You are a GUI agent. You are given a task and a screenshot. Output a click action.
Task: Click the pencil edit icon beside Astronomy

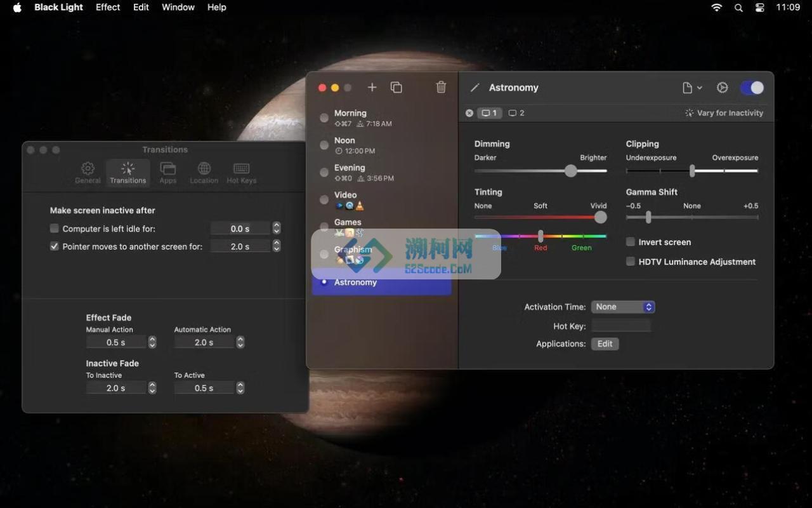pos(475,88)
